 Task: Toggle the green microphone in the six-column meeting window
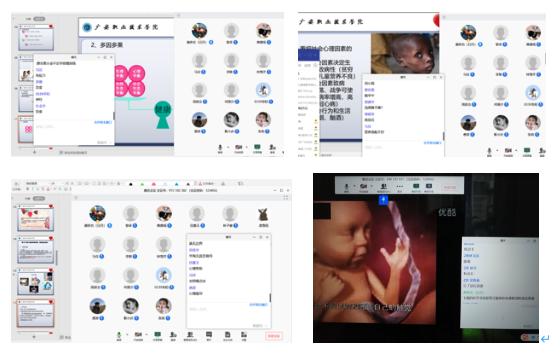point(119,335)
